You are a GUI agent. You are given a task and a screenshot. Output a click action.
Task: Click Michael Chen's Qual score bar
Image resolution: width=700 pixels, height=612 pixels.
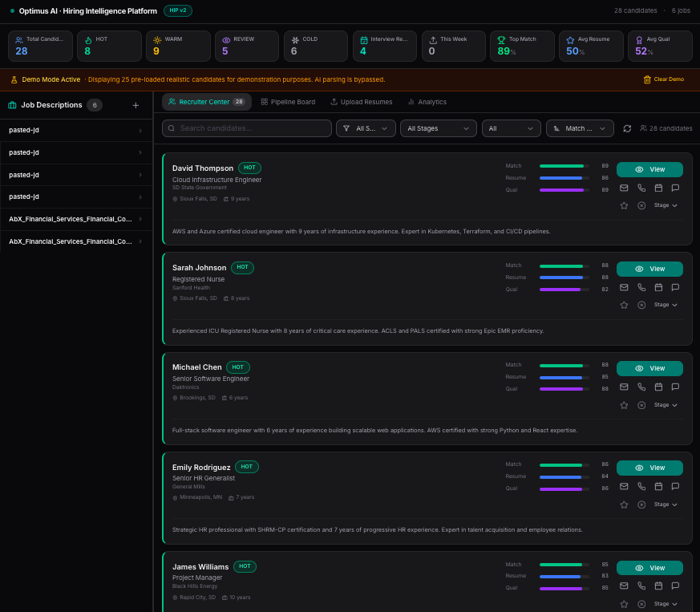tap(564, 389)
